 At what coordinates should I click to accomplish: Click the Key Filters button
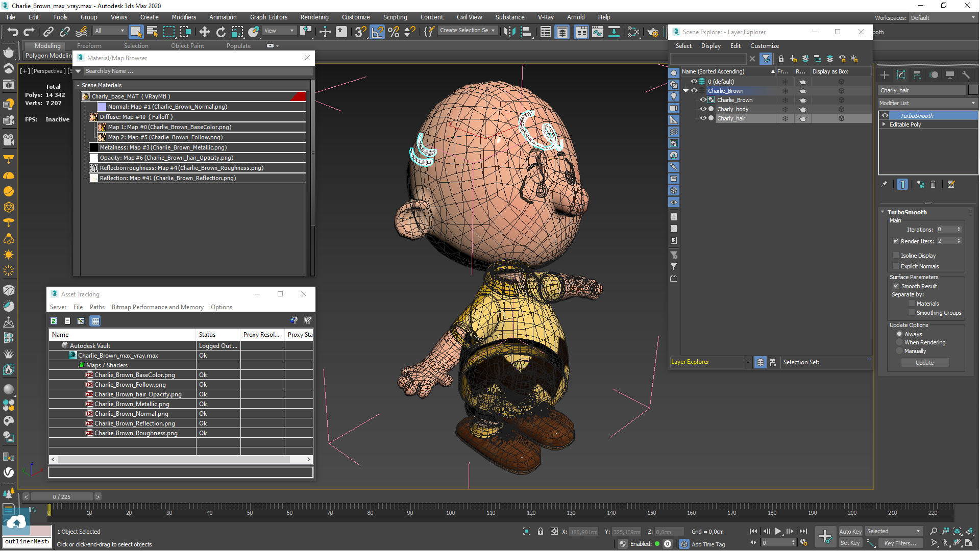(x=900, y=543)
